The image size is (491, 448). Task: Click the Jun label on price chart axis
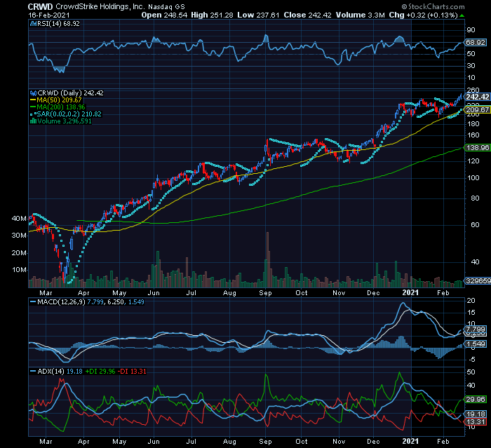point(154,293)
